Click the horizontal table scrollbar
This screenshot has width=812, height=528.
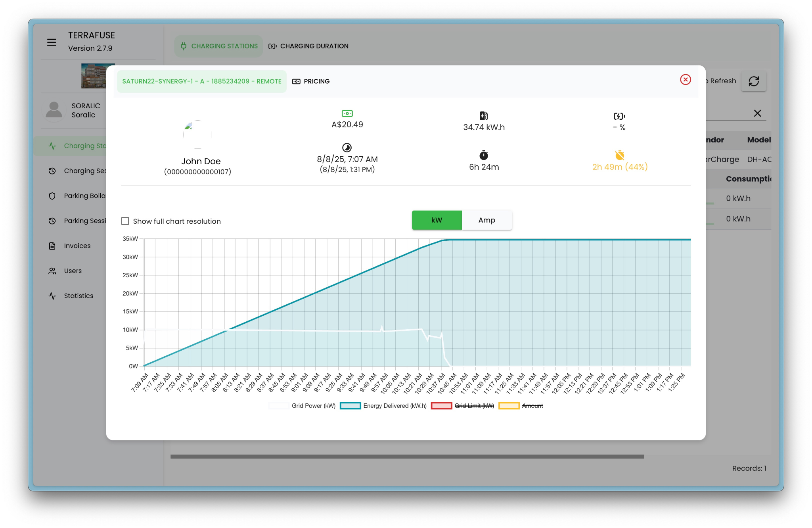click(x=407, y=457)
